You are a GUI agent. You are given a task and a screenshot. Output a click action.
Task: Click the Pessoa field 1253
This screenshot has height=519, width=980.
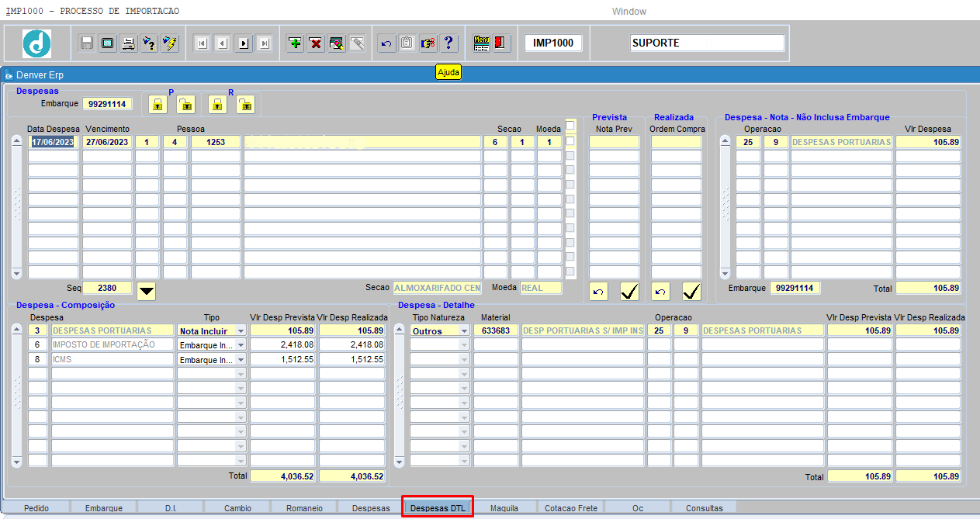tap(216, 142)
